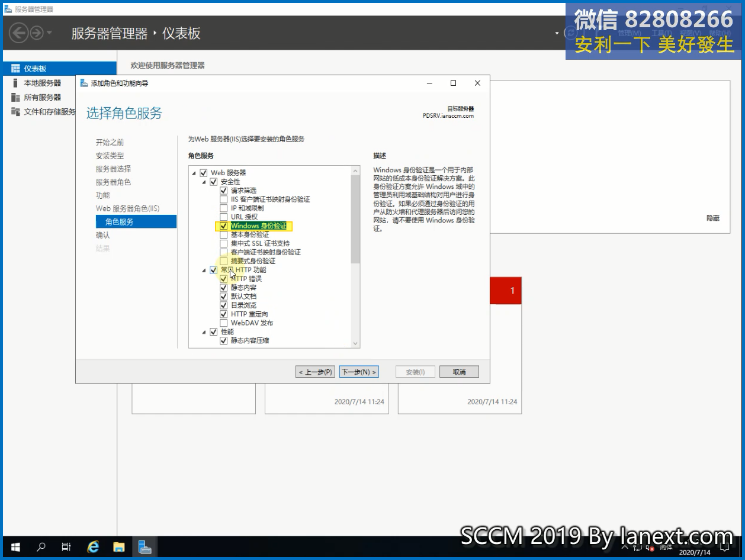Check the 基本身份验证 checkbox

coord(224,235)
